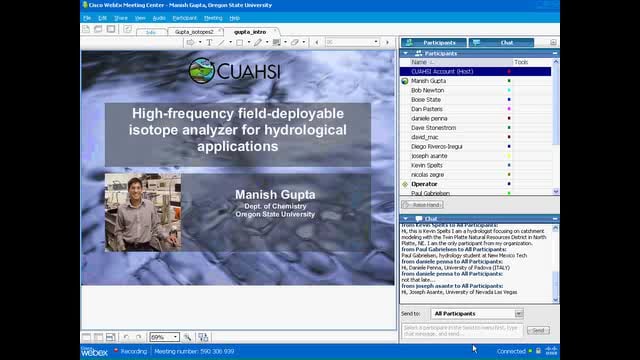
Task: Open the Share menu
Action: [x=121, y=18]
